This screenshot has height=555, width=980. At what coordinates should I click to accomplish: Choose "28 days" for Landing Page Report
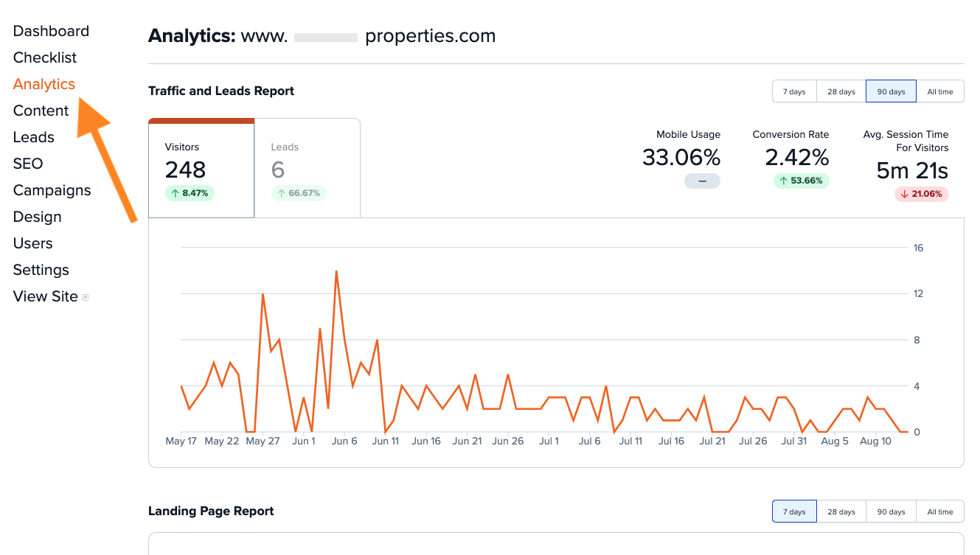[841, 511]
